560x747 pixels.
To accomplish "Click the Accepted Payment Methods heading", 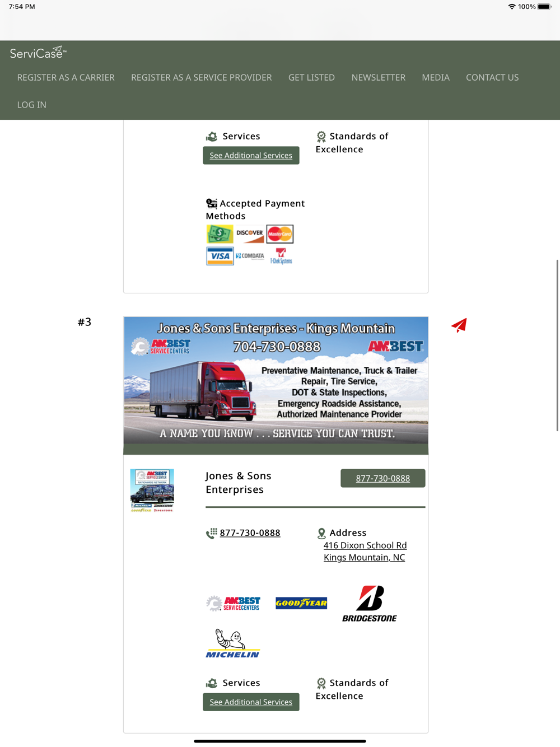I will [255, 209].
